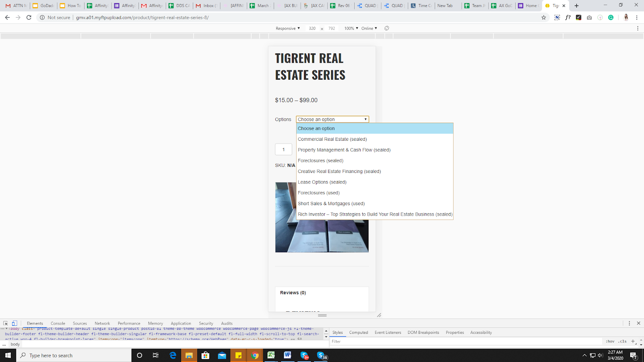Viewport: 644px width, 362px height.
Task: Open Sticky Notes from the taskbar
Action: click(x=238, y=355)
